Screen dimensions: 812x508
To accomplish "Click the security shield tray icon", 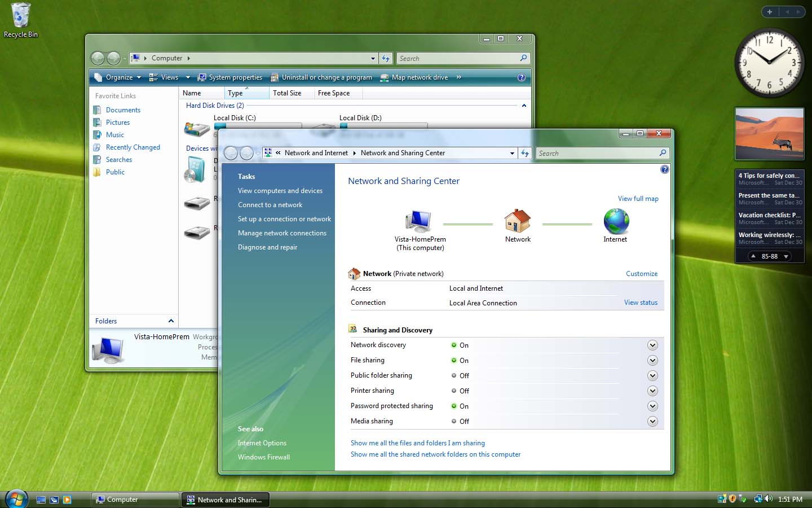I will (732, 499).
